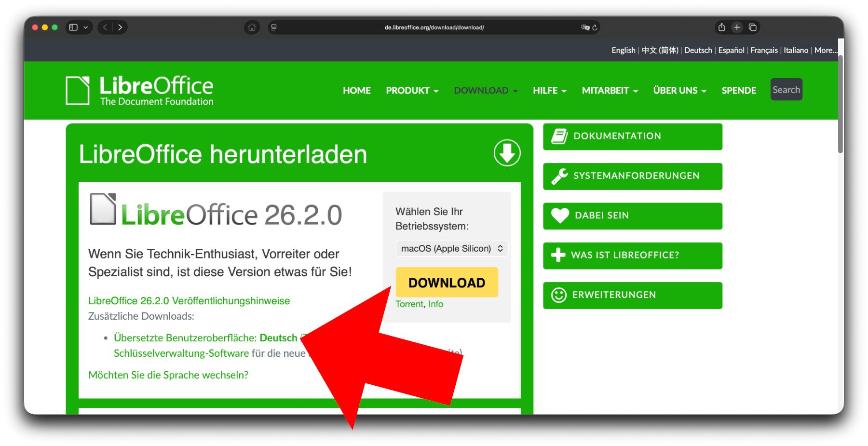This screenshot has width=868, height=446.
Task: Click the Safari sidebar toggle icon
Action: [x=73, y=27]
